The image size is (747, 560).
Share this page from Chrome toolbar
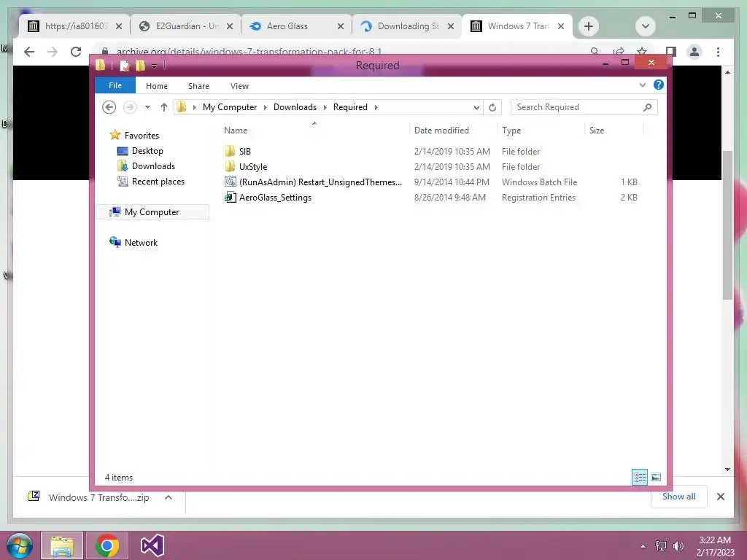(619, 52)
